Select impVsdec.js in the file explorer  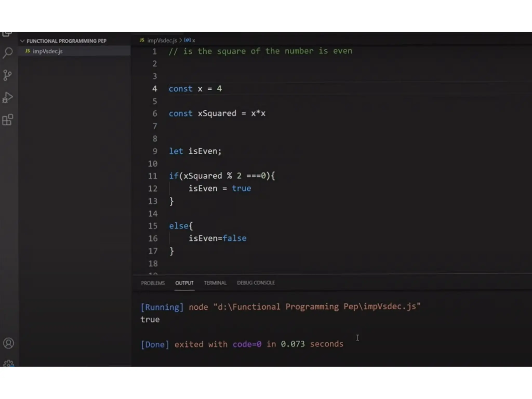[48, 51]
